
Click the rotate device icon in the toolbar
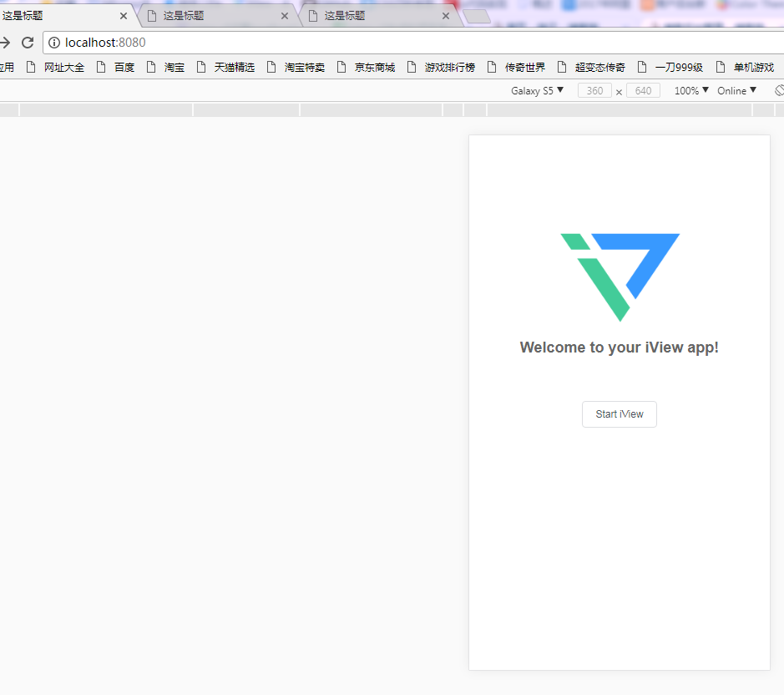(x=780, y=90)
